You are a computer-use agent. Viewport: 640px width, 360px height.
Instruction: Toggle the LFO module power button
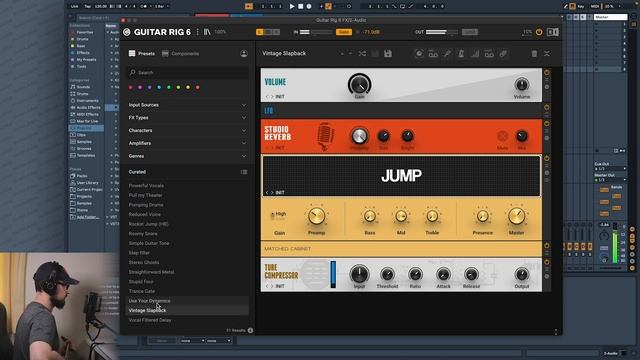point(547,107)
